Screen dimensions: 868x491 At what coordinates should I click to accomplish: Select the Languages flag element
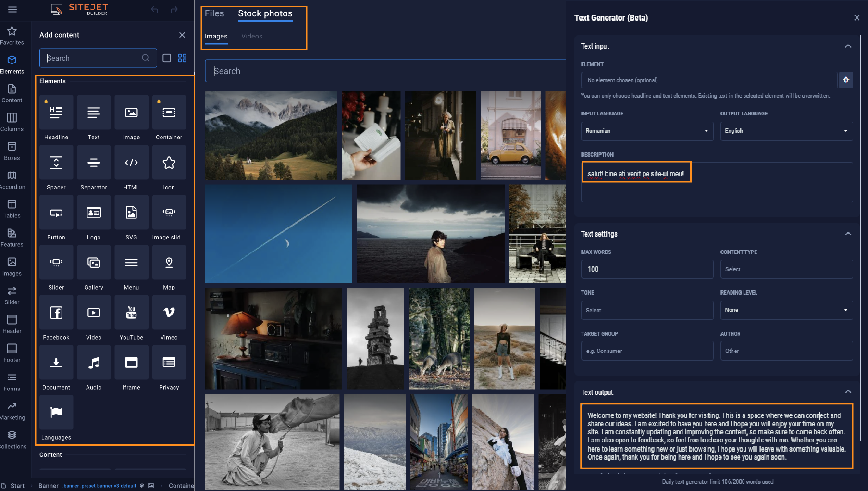click(56, 413)
